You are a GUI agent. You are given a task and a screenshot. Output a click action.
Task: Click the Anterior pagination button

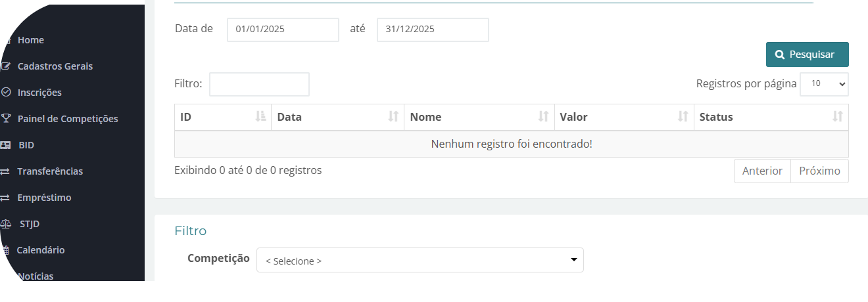point(762,171)
